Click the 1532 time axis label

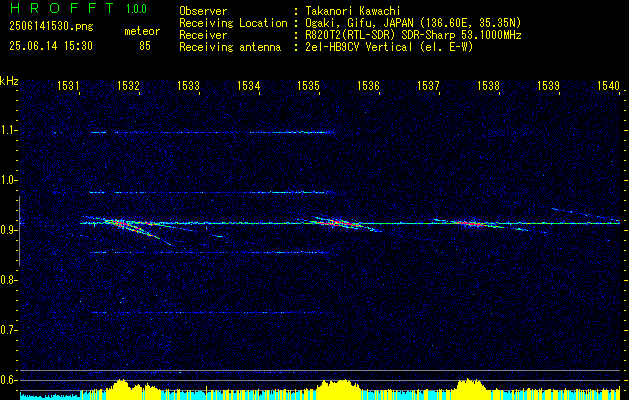coord(128,85)
